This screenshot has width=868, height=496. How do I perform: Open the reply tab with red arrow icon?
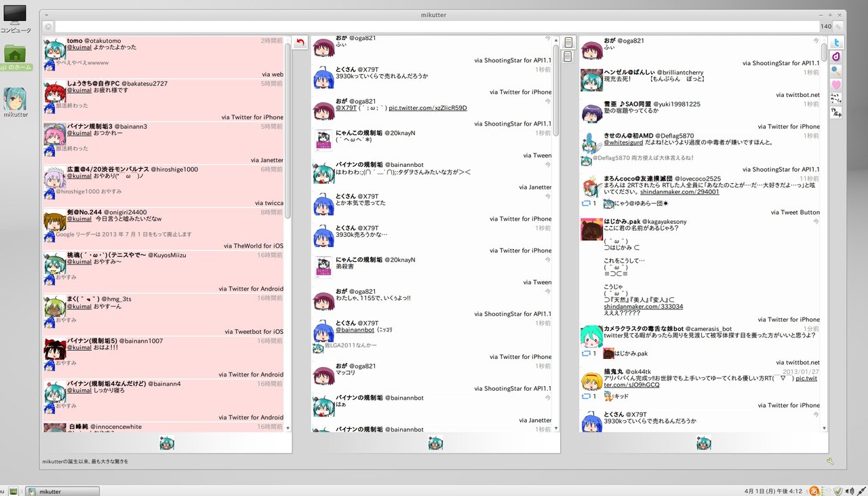click(x=300, y=43)
